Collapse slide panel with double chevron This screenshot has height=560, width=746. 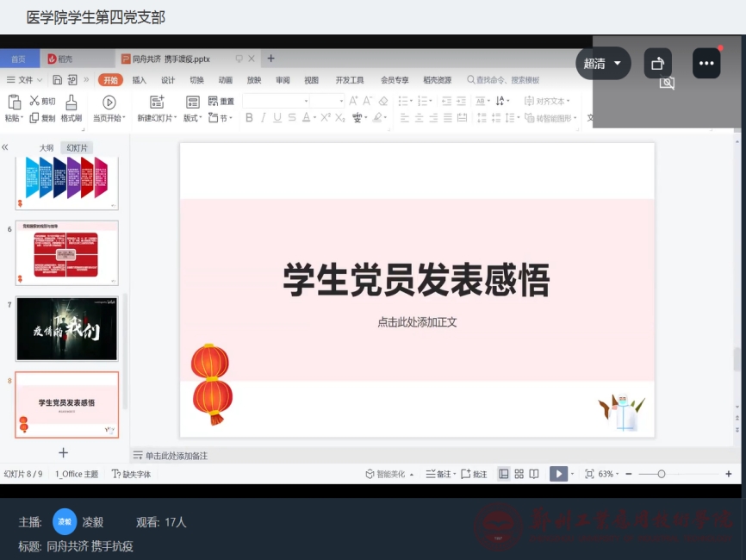(x=5, y=147)
